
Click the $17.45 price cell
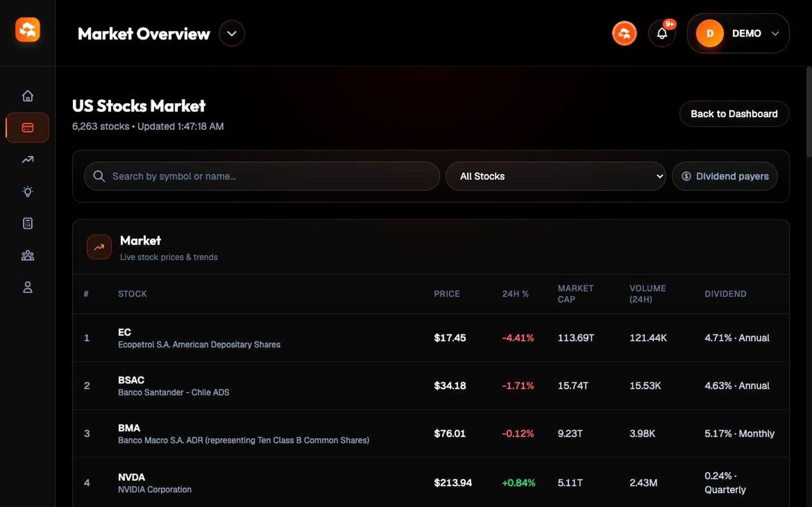[450, 338]
